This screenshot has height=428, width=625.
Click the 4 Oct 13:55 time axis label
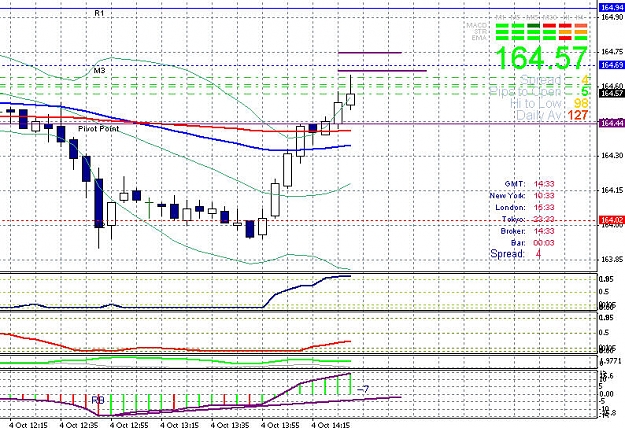tap(281, 425)
